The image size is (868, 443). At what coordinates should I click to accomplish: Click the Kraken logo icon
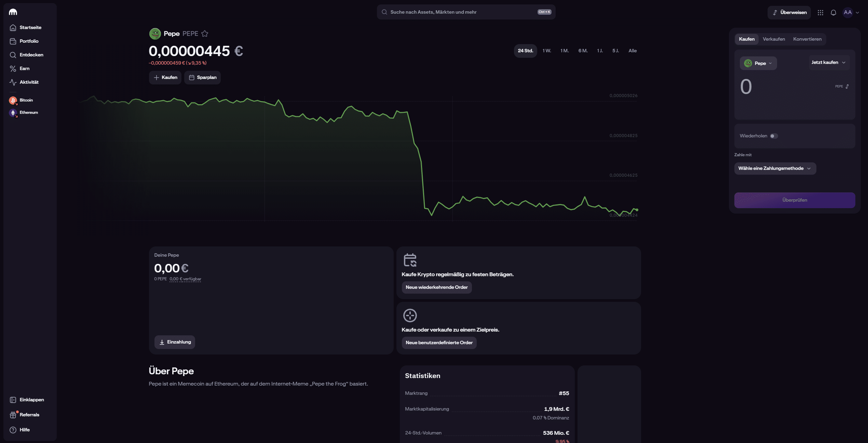(13, 12)
